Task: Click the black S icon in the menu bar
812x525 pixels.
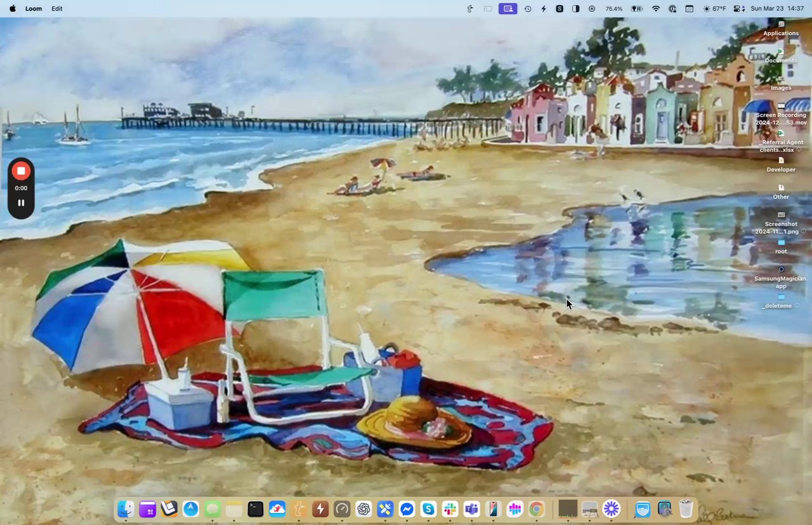Action: click(560, 9)
